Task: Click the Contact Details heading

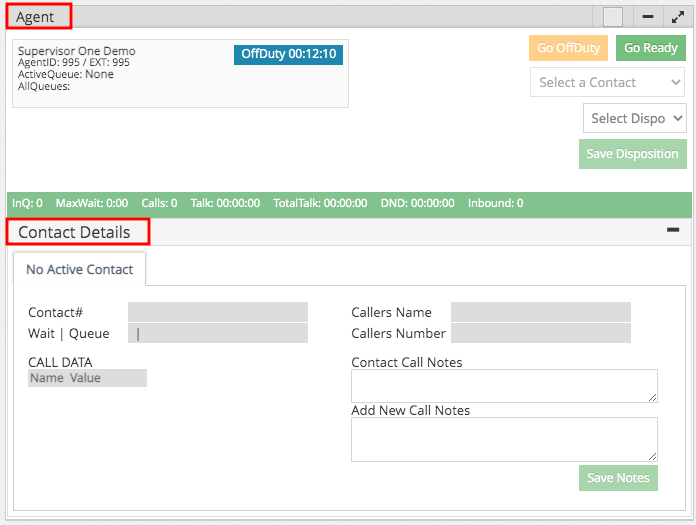Action: (x=74, y=232)
